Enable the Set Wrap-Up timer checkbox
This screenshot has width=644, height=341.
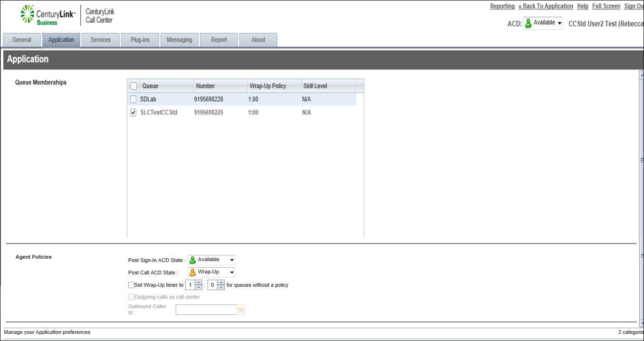point(131,285)
